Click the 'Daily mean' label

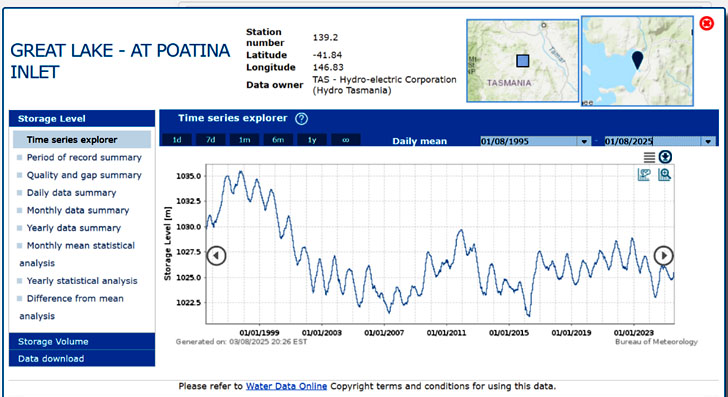[420, 141]
